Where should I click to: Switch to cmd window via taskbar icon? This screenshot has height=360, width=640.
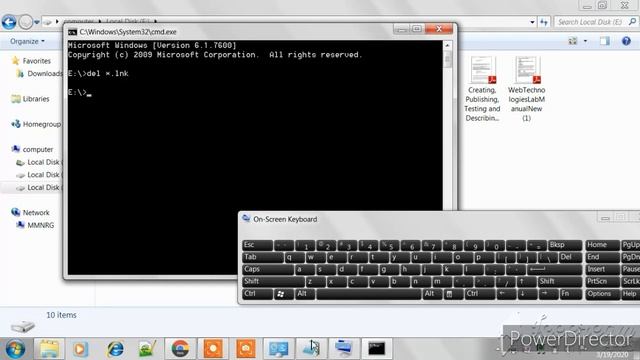pyautogui.click(x=376, y=349)
